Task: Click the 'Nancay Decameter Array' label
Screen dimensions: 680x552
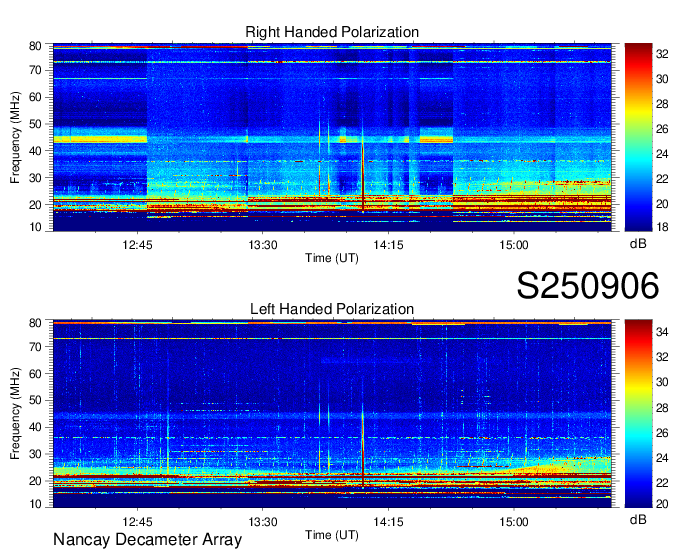Action: coord(147,539)
